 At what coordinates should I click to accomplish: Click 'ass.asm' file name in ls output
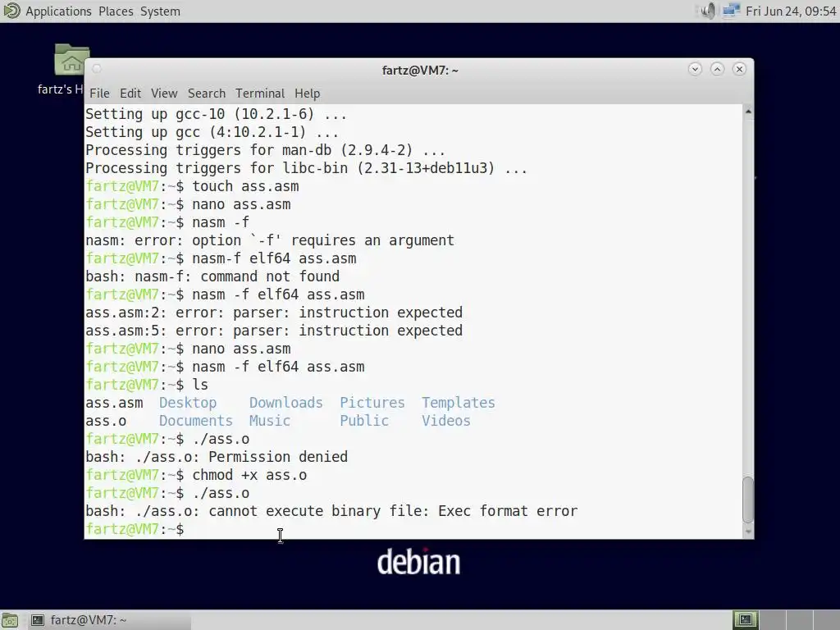click(114, 403)
